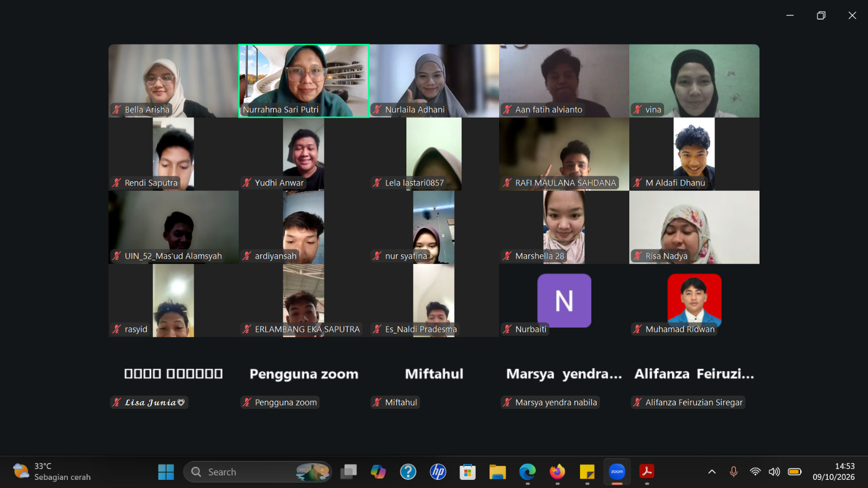The height and width of the screenshot is (488, 868).
Task: Open the volume control tray icon
Action: coord(774,472)
